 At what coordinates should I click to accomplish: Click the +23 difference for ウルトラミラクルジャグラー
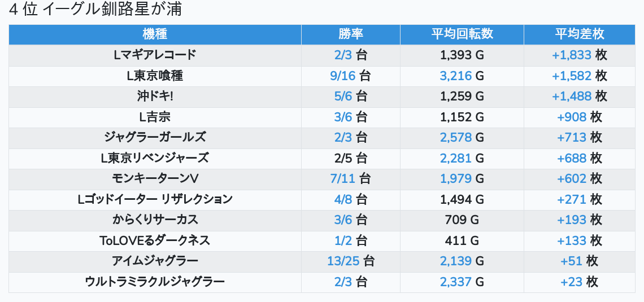pos(571,282)
